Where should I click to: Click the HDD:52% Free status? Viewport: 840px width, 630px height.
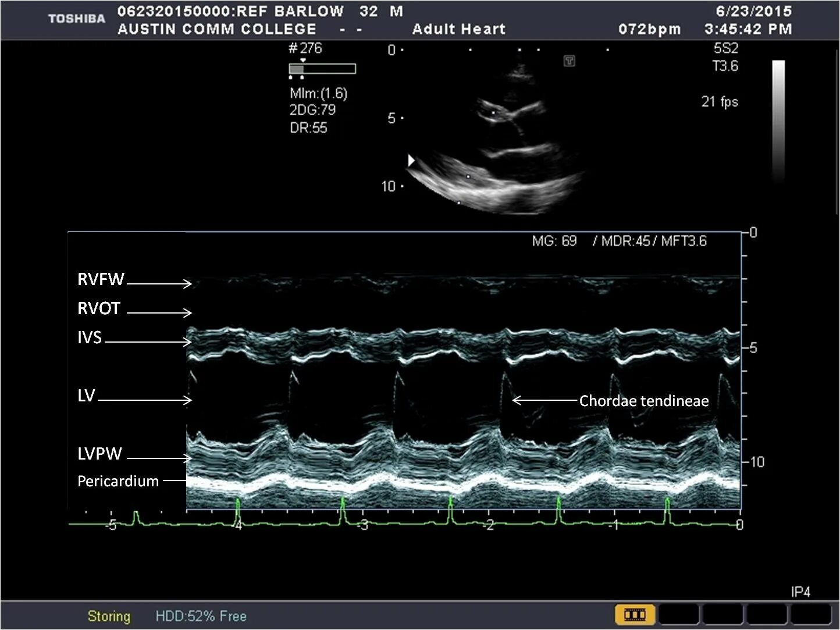click(201, 616)
